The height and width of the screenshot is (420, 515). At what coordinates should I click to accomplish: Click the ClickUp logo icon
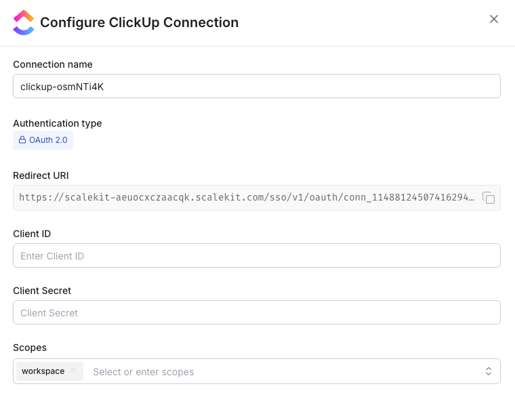[24, 22]
